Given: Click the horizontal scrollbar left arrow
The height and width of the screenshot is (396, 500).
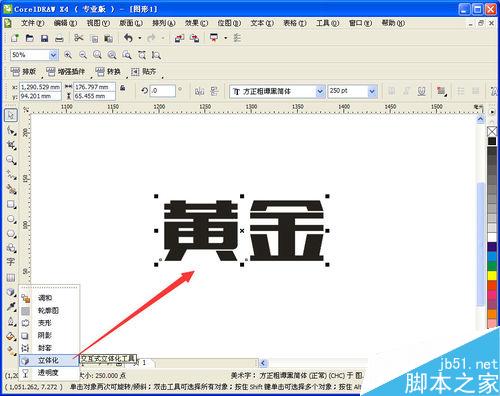Looking at the screenshot, I should [263, 363].
